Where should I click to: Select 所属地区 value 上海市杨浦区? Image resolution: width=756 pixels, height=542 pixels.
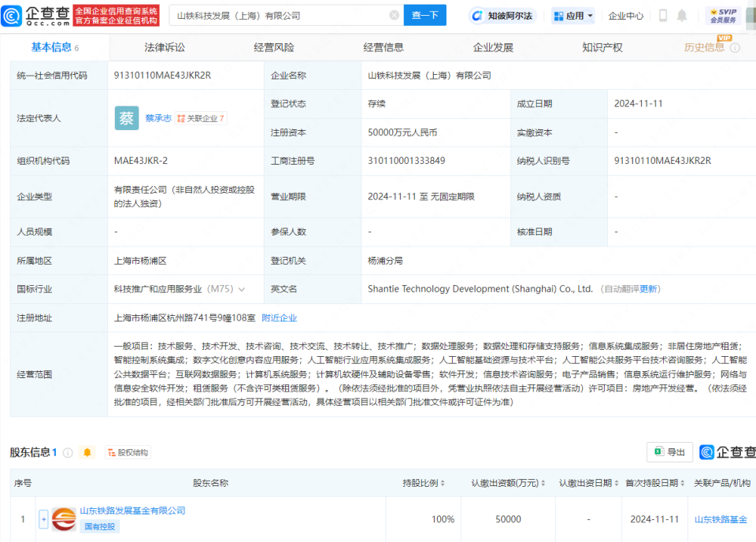[140, 261]
